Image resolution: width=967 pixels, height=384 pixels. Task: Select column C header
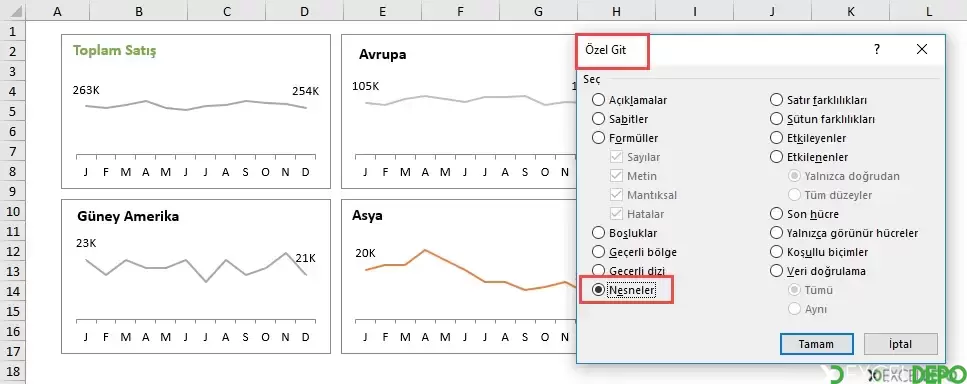pos(227,11)
